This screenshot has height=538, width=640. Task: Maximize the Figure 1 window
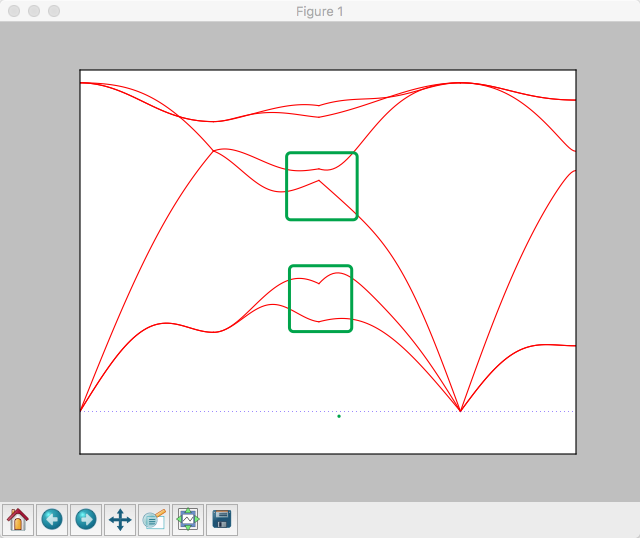(x=54, y=11)
